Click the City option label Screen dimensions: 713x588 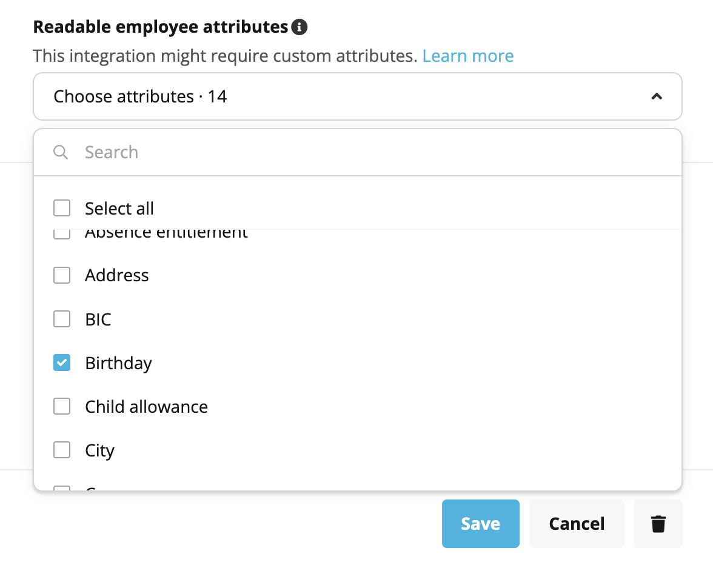[99, 450]
